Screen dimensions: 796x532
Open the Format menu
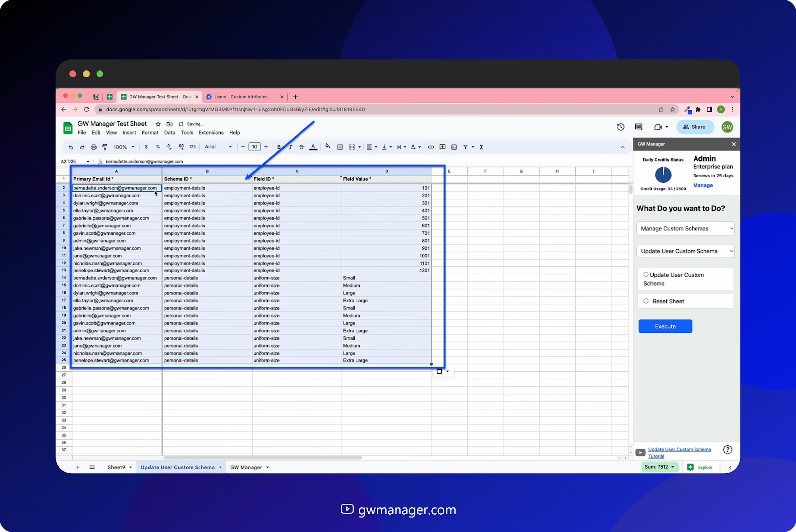tap(150, 133)
